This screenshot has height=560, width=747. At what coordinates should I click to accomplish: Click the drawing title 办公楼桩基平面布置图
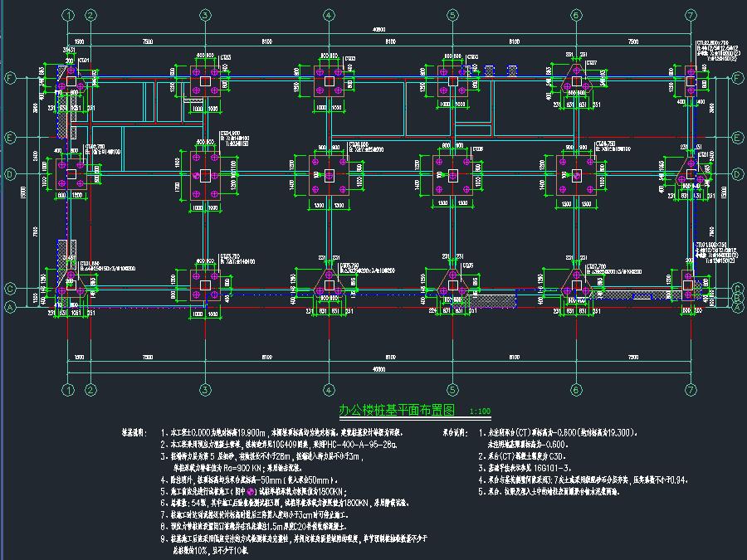pos(397,410)
